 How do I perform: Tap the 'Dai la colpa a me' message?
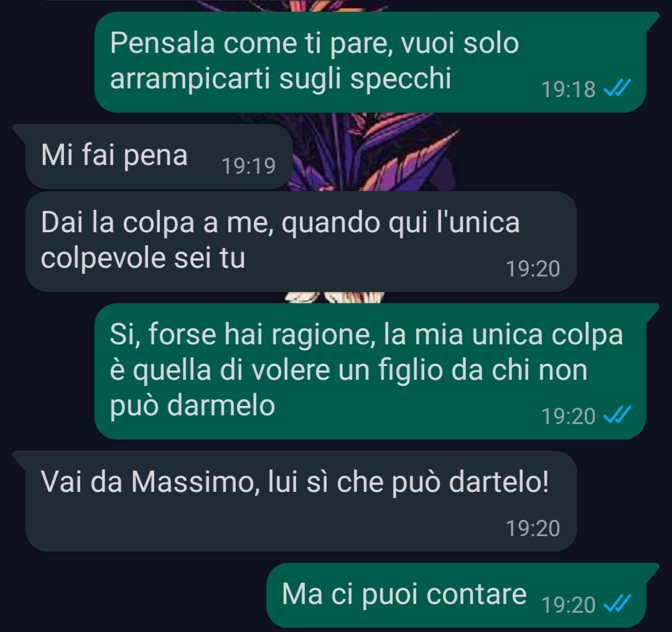point(301,242)
